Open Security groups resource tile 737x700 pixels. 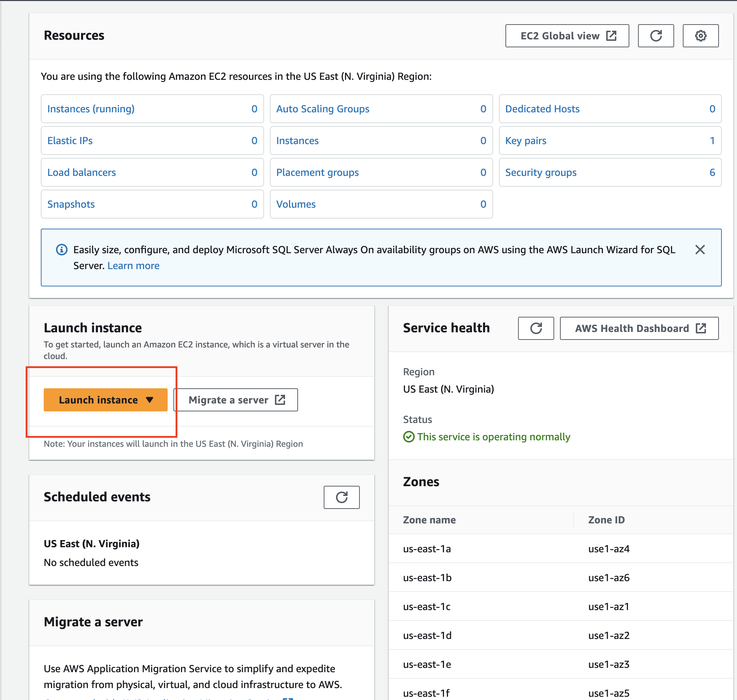[x=540, y=172]
